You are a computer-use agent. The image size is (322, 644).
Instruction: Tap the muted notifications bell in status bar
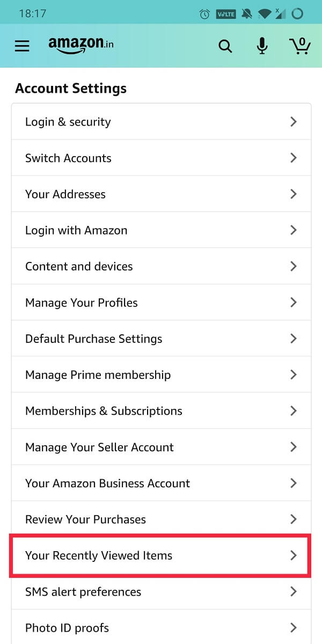click(246, 14)
